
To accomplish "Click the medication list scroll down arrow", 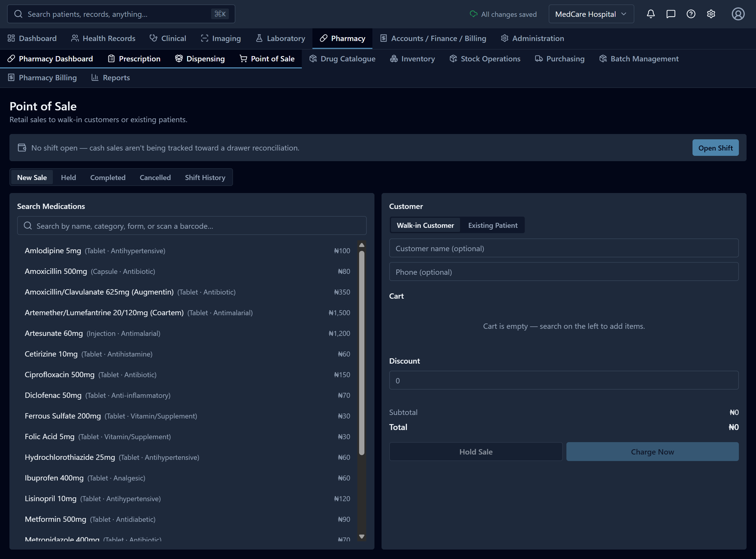I will click(361, 536).
